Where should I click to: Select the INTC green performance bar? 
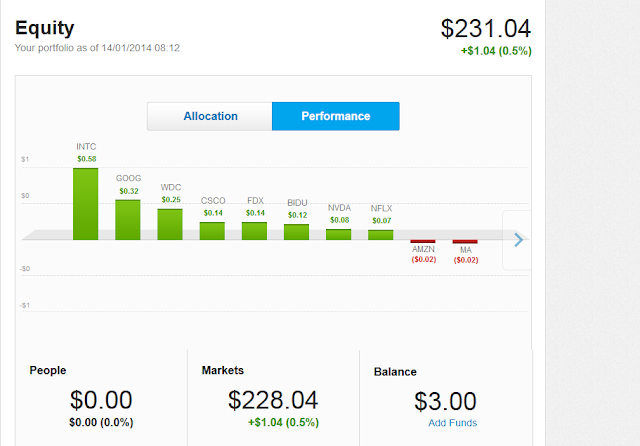click(x=86, y=204)
